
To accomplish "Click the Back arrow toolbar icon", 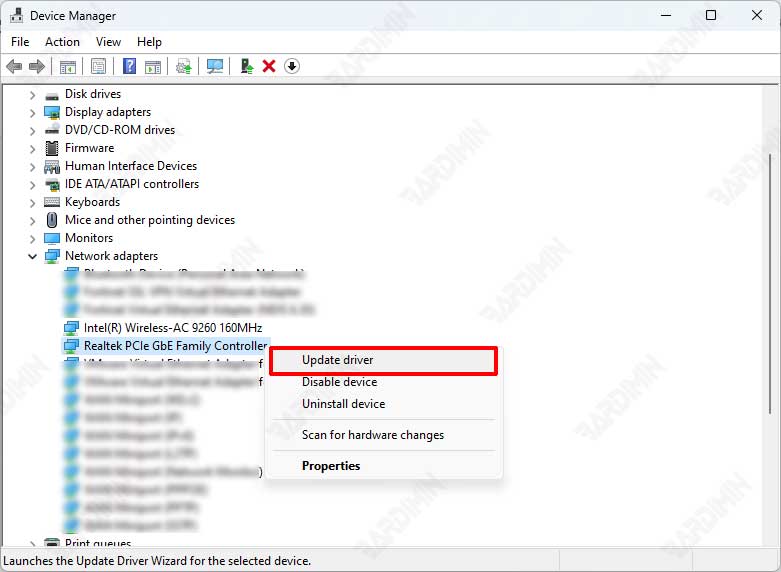I will (14, 66).
